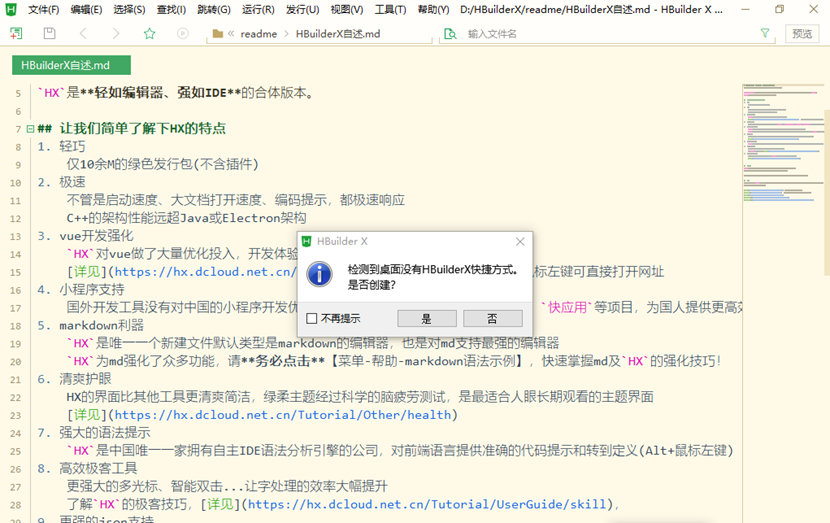Click the blue info icon in dialog

point(320,274)
